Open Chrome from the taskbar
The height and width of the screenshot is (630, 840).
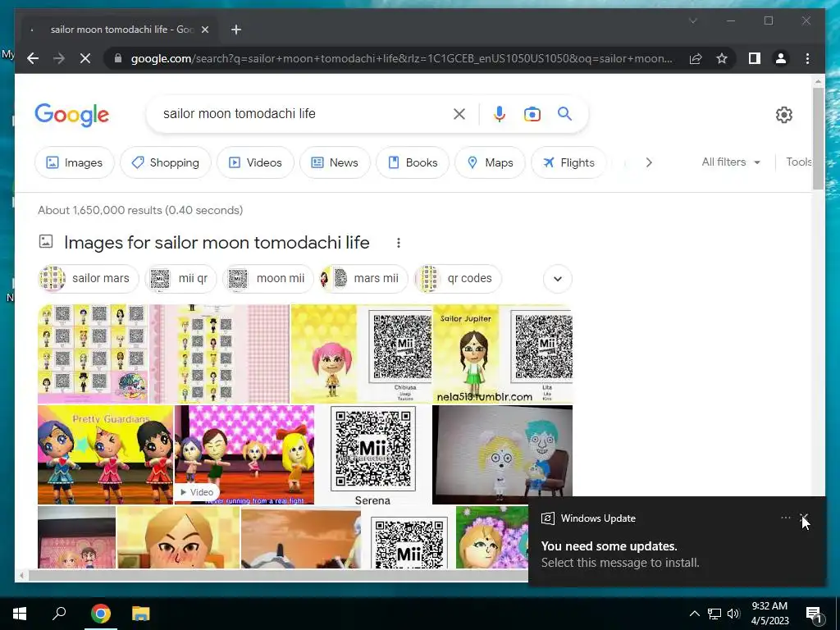100,614
